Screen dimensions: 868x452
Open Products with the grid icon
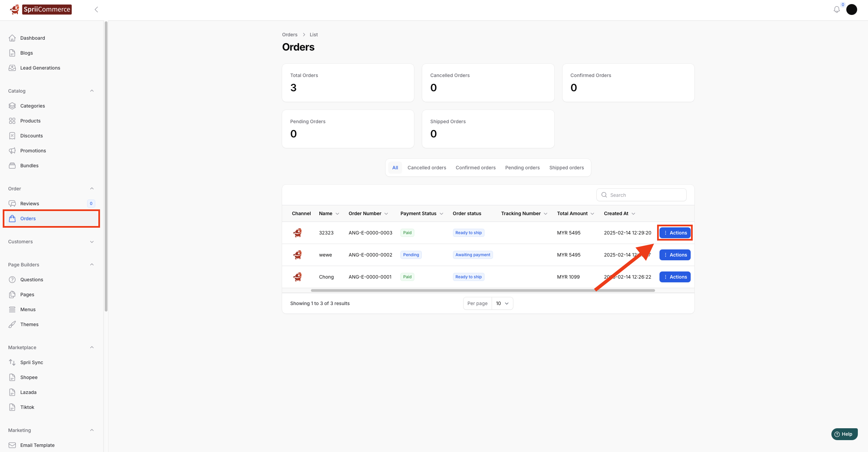pos(30,121)
